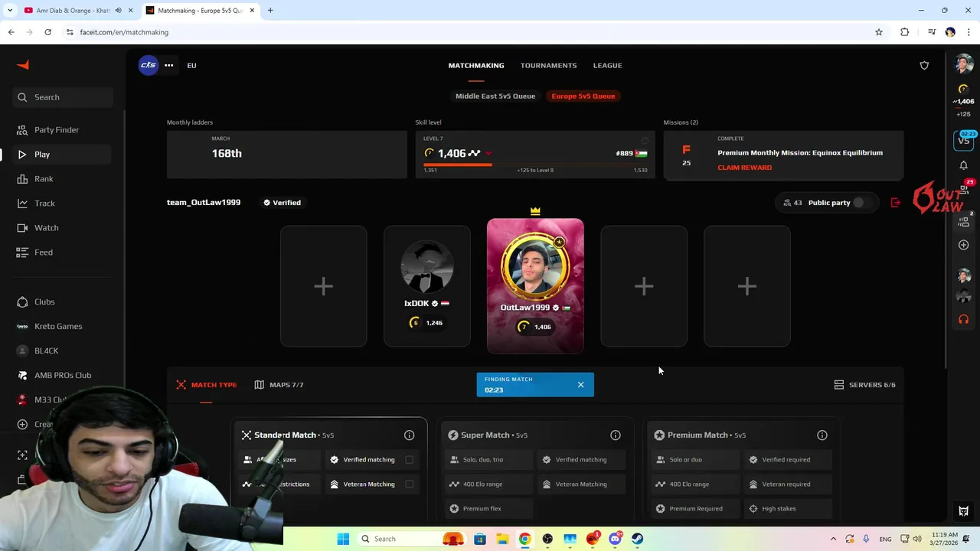
Task: Open info for Standard Match
Action: [409, 435]
